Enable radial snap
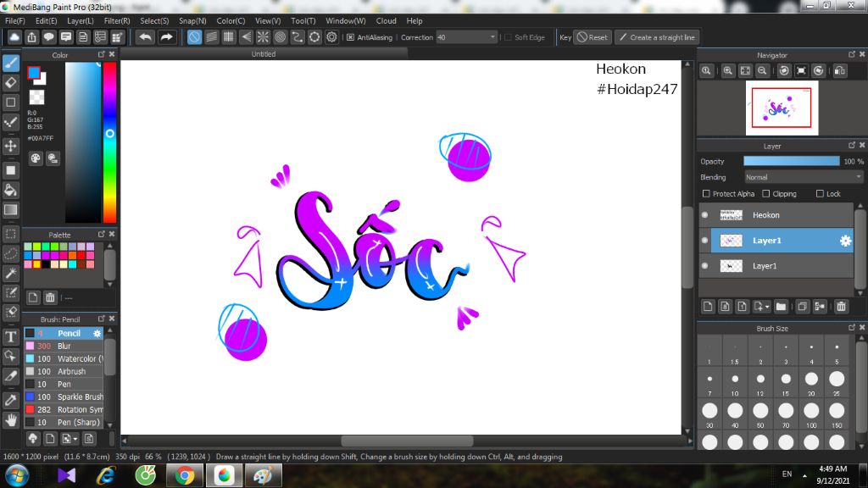This screenshot has width=868, height=488. point(263,37)
